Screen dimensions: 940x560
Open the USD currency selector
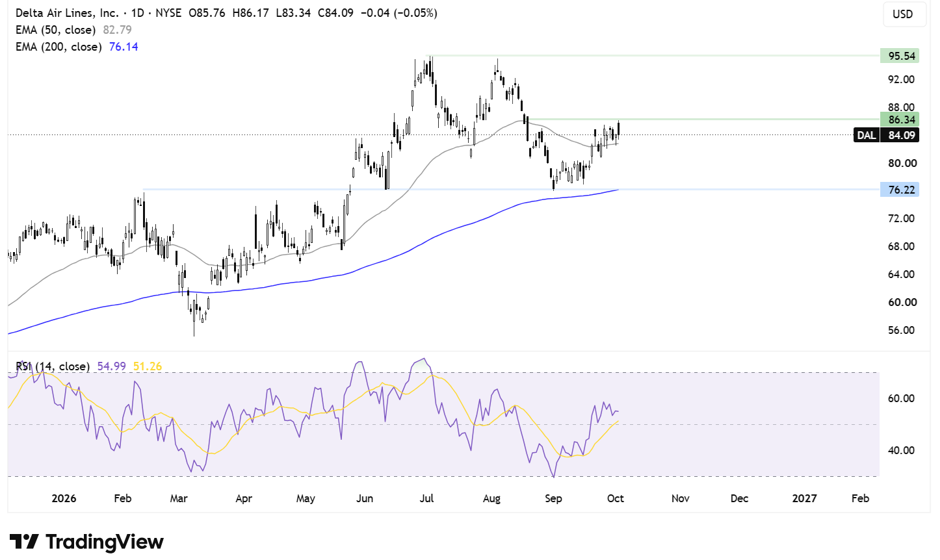click(904, 14)
